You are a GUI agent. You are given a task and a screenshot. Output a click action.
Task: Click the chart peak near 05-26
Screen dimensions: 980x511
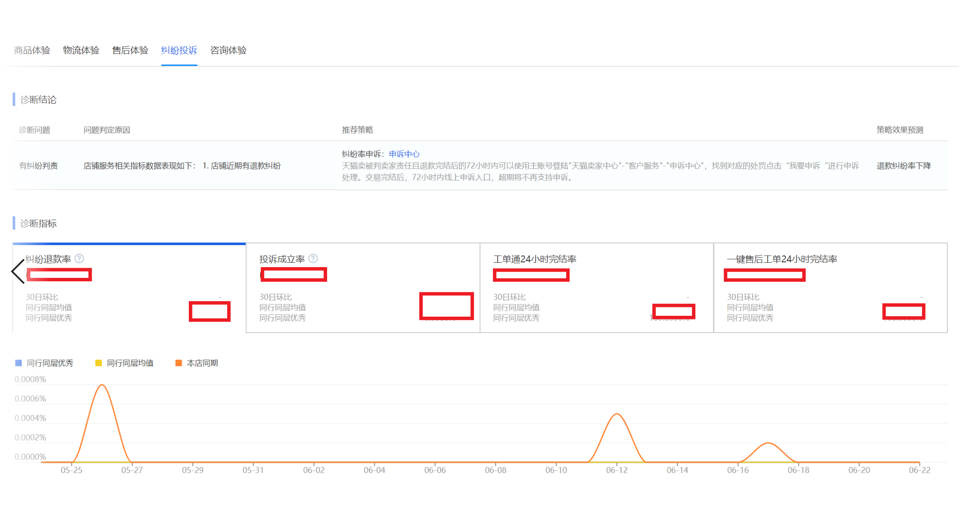tap(102, 385)
